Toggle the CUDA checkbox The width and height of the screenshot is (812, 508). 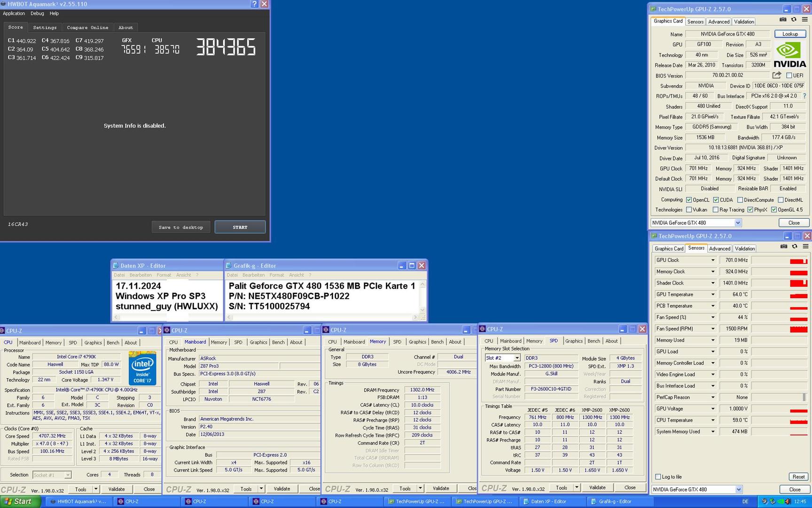pos(716,200)
